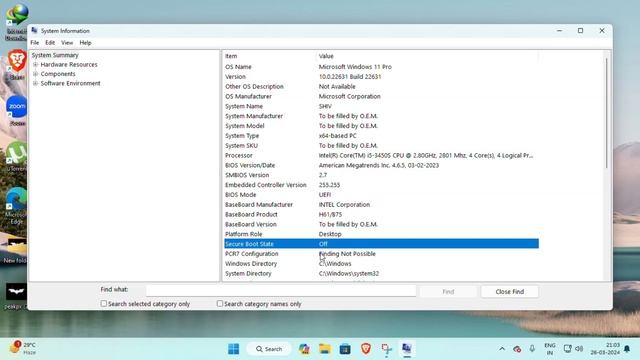Image resolution: width=640 pixels, height=360 pixels.
Task: Click the microphone tray icon
Action: tap(532, 349)
